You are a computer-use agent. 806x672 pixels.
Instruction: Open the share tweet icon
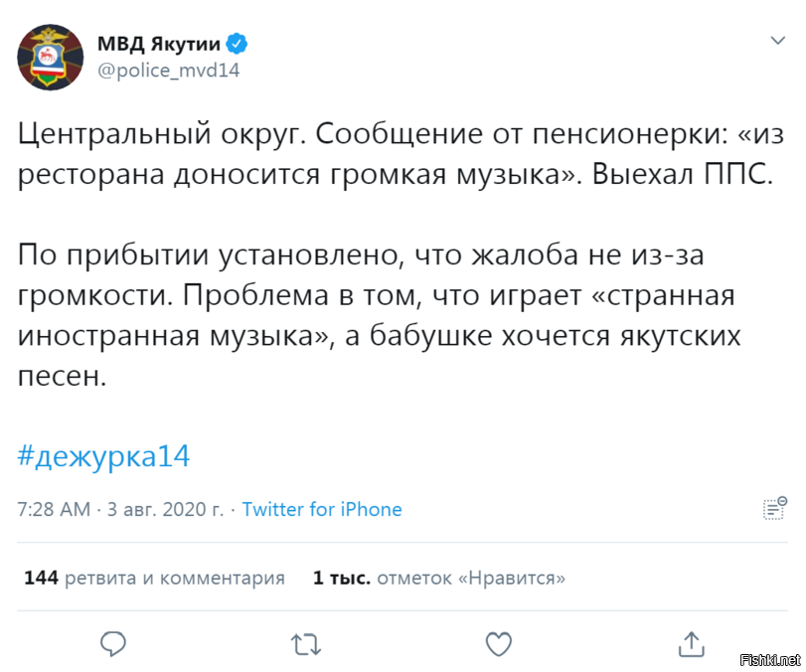tap(691, 644)
